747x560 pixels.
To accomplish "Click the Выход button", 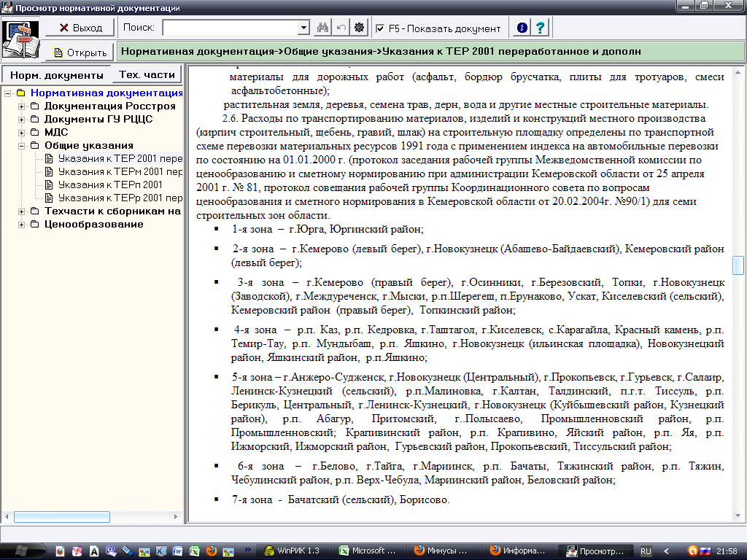I will (x=80, y=28).
